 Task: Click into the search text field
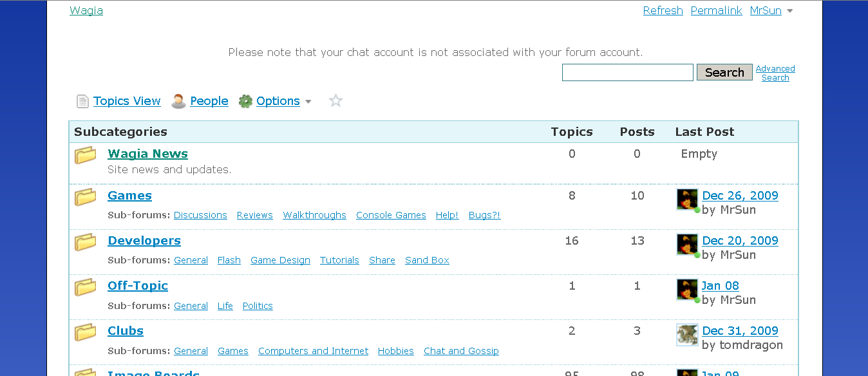(627, 73)
